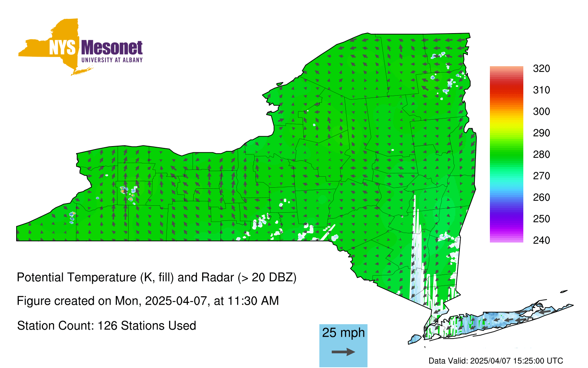This screenshot has width=588, height=368.
Task: Click the NYS Mesonet logo
Action: point(80,47)
